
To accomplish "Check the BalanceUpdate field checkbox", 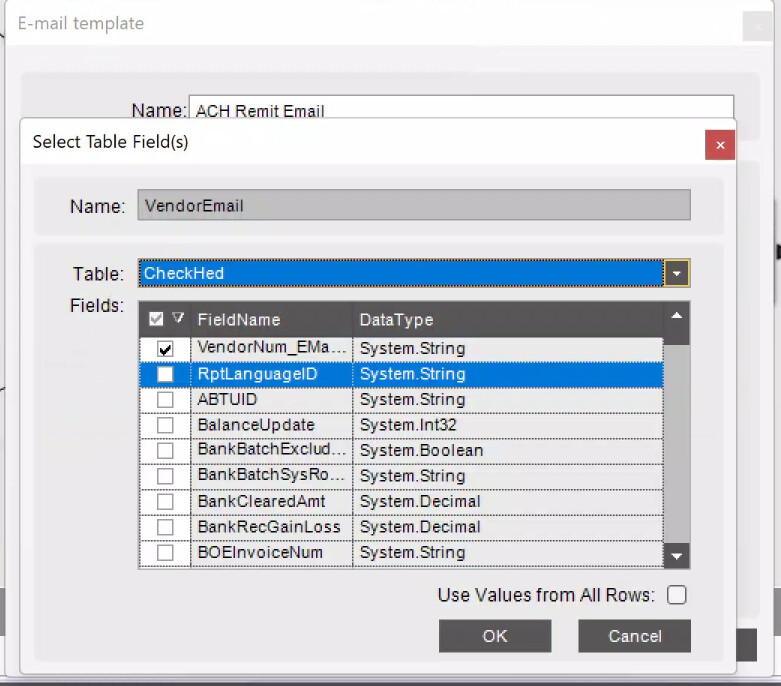I will (x=165, y=425).
